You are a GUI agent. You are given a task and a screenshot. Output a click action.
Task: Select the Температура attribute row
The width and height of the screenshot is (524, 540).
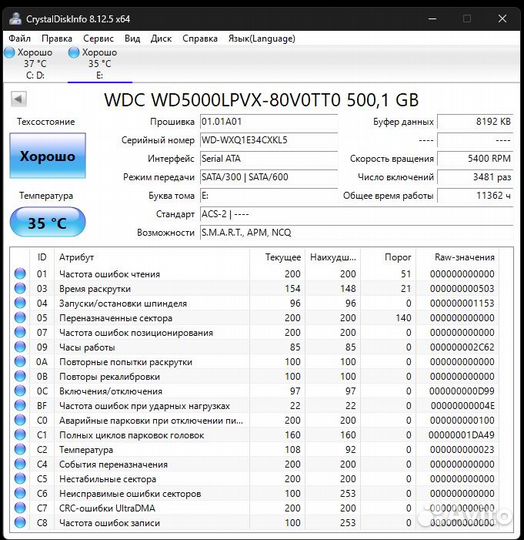[255, 449]
